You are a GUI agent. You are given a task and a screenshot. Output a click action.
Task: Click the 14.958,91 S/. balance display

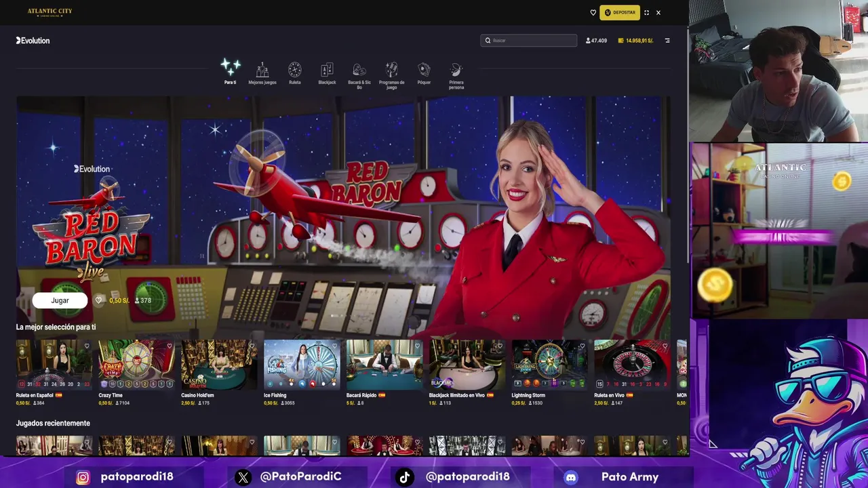click(635, 41)
